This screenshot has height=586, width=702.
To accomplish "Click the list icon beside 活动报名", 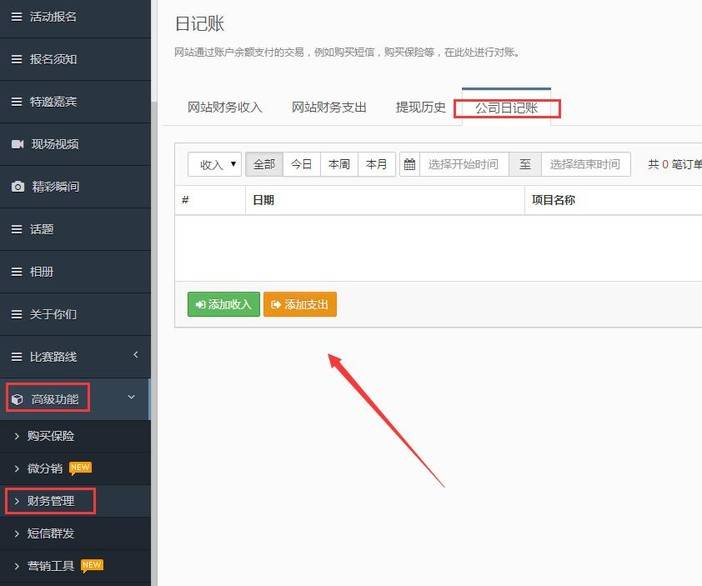I will point(17,17).
